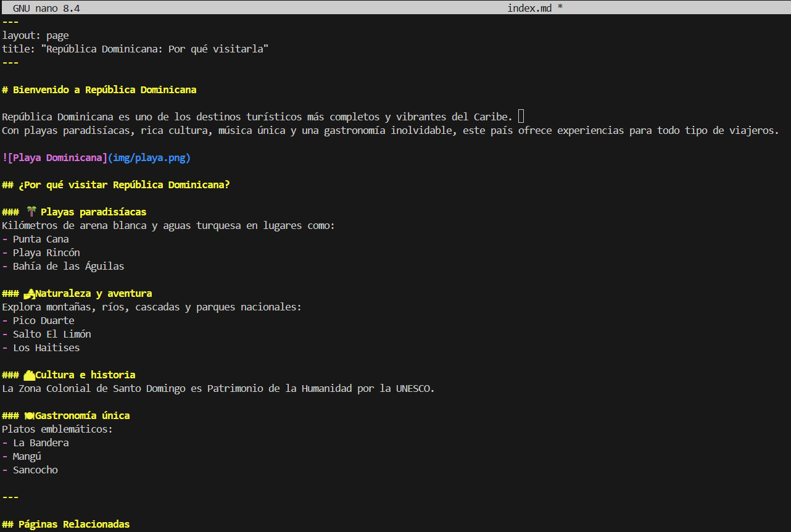Click the Punta Cana list item
Screen dimensions: 791x532
[x=41, y=239]
